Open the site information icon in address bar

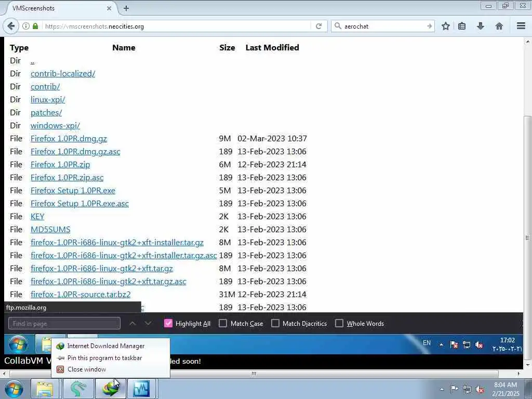click(26, 26)
